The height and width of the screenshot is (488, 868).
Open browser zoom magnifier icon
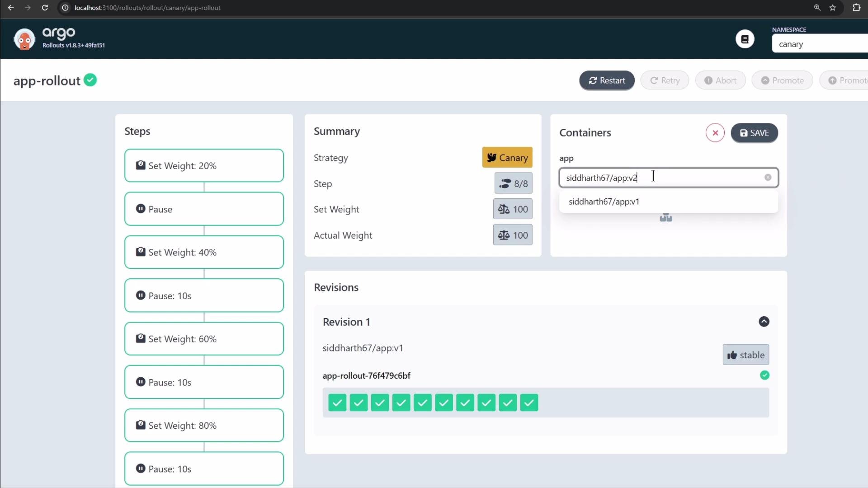817,8
